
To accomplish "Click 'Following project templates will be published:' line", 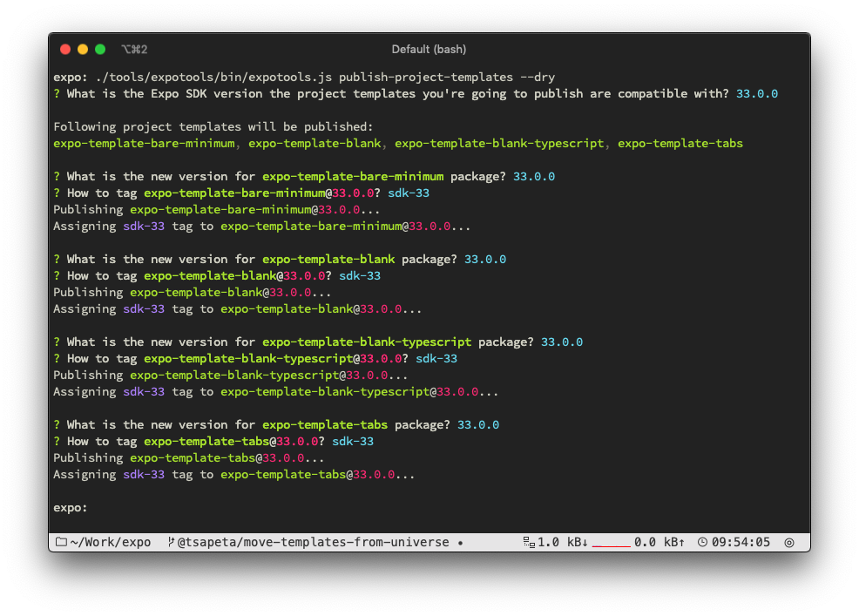I will point(213,126).
